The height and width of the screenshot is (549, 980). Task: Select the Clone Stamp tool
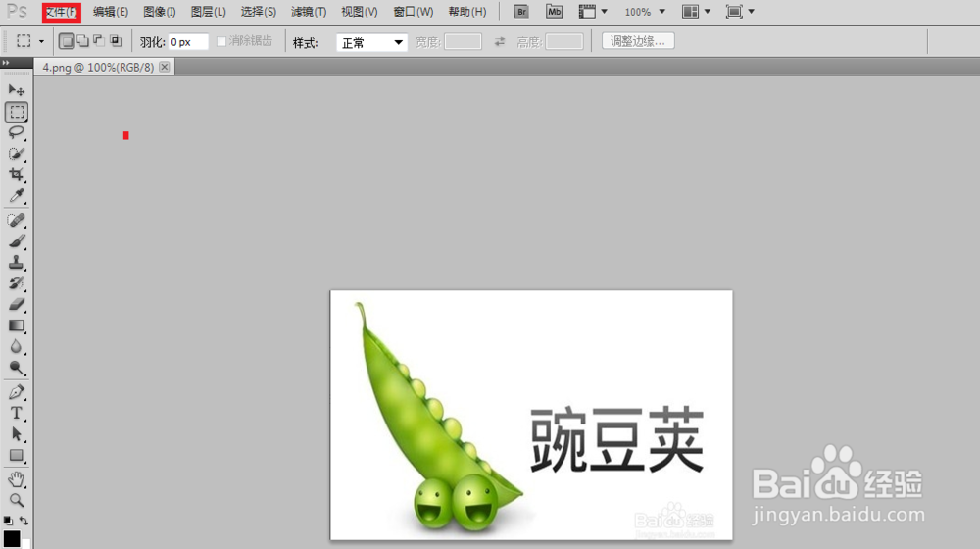17,263
